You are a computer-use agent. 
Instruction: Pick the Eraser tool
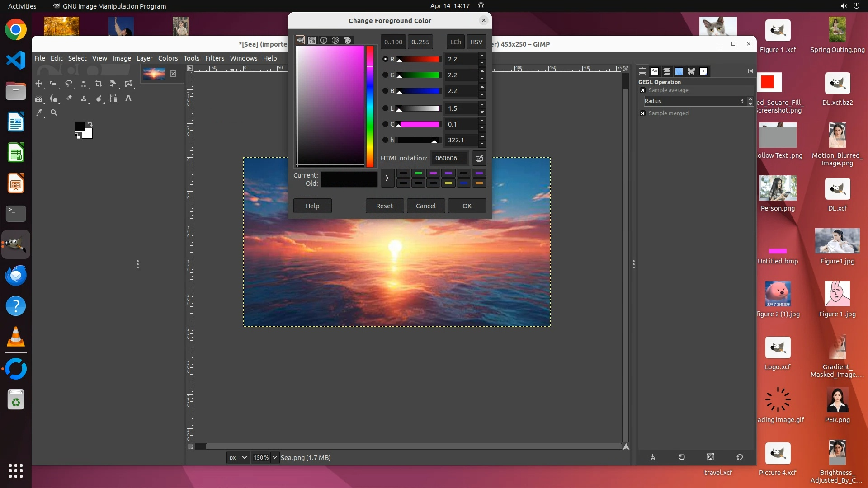(x=69, y=98)
